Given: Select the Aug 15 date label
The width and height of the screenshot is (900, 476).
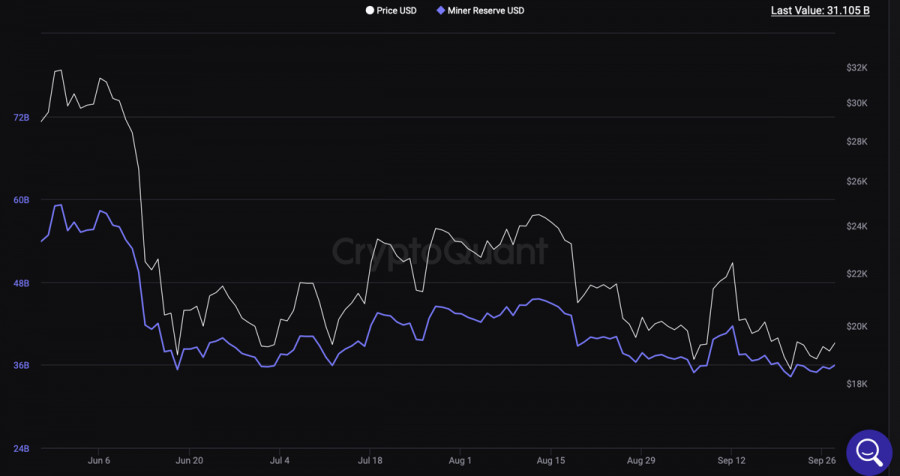Looking at the screenshot, I should [x=551, y=461].
